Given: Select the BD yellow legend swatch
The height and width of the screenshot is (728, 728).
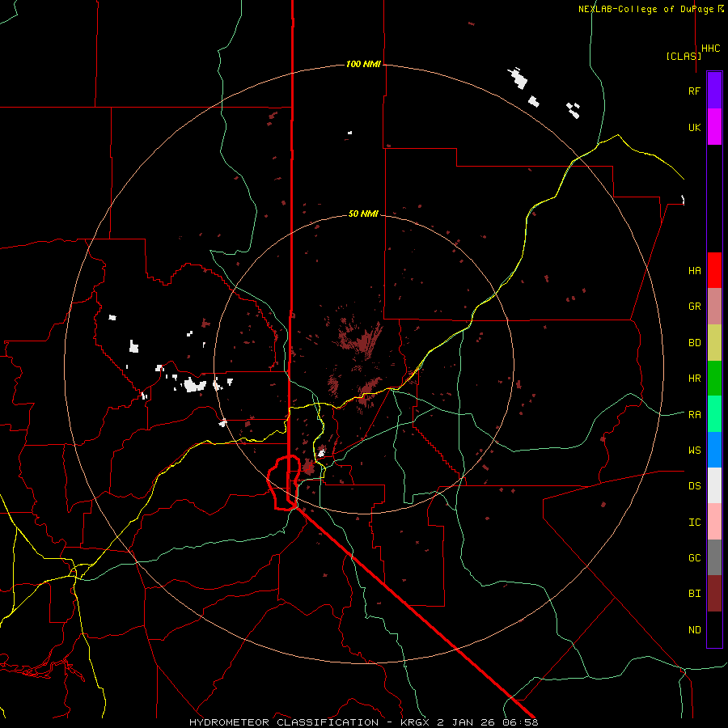Looking at the screenshot, I should pyautogui.click(x=714, y=343).
